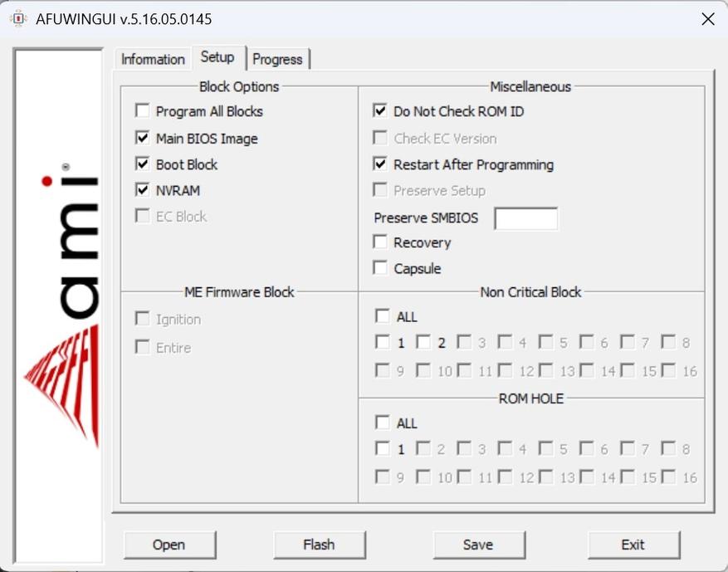Image resolution: width=728 pixels, height=572 pixels.
Task: Uncheck Do Not Check ROM ID
Action: (380, 110)
